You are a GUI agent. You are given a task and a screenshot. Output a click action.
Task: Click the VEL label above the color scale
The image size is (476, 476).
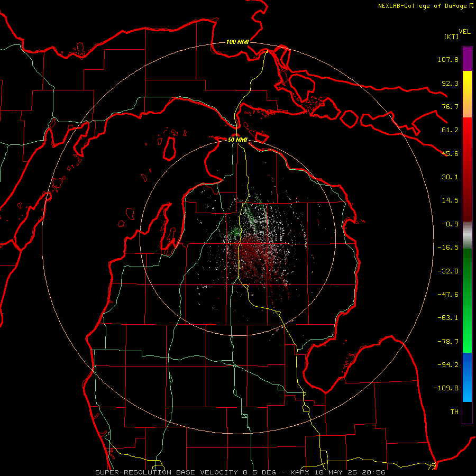pos(465,32)
